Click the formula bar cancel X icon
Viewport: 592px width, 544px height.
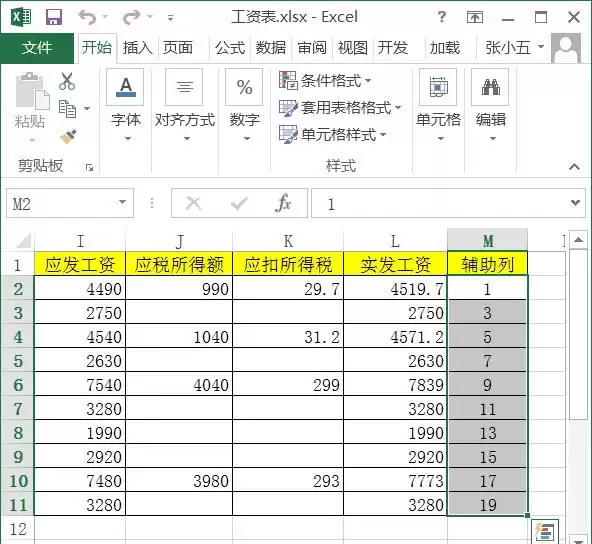[194, 203]
